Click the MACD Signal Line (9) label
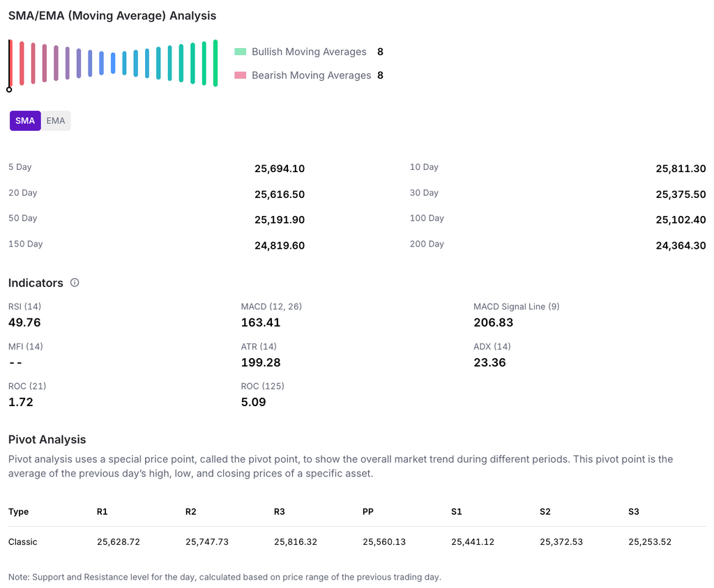Image resolution: width=714 pixels, height=588 pixels. pos(516,307)
